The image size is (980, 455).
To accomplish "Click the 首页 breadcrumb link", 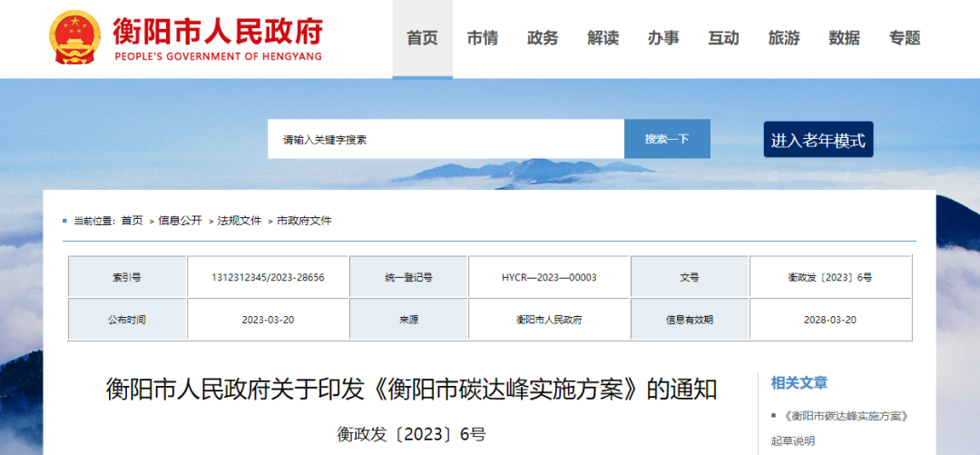I will (x=132, y=221).
